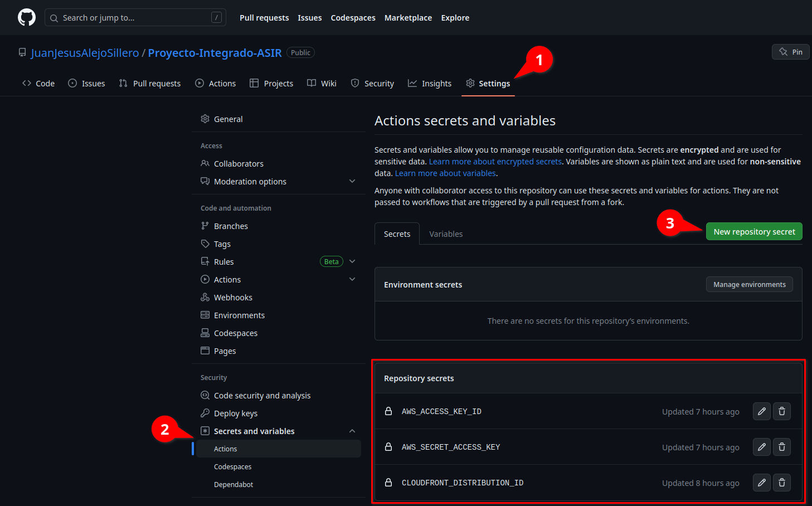Open Learn more about variables link
812x506 pixels.
click(445, 173)
